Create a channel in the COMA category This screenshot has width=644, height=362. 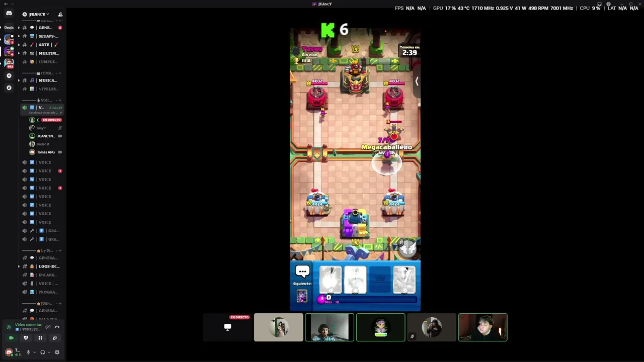pos(60,73)
